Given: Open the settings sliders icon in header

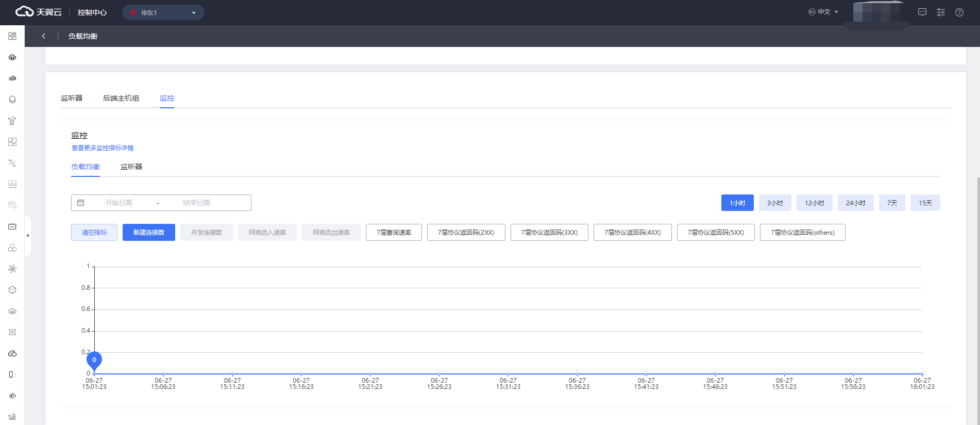Looking at the screenshot, I should [941, 12].
